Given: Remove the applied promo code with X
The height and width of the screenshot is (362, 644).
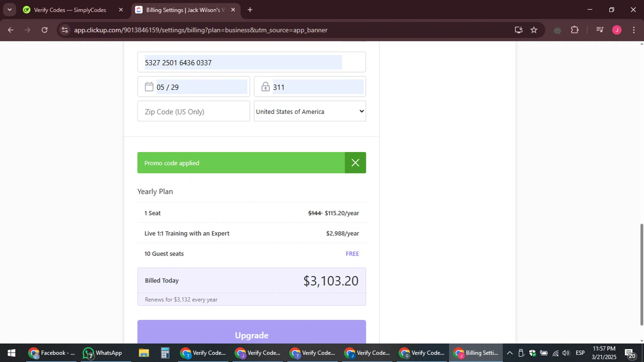Looking at the screenshot, I should coord(355,163).
